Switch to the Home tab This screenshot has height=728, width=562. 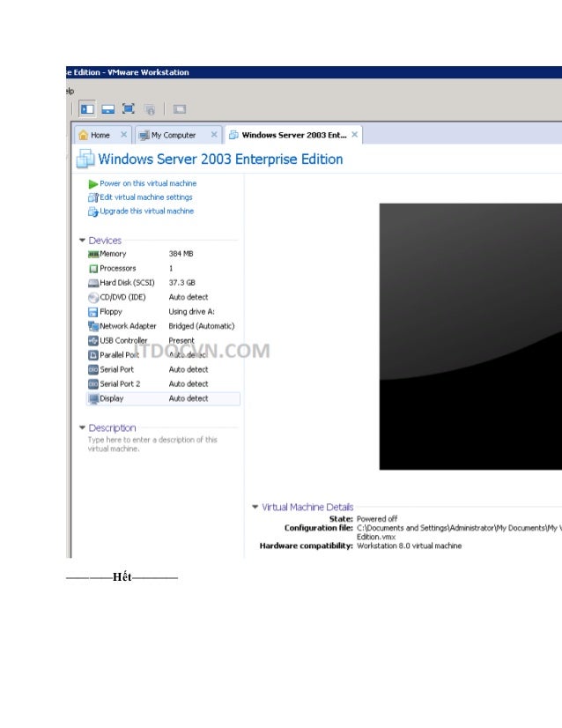pyautogui.click(x=102, y=135)
